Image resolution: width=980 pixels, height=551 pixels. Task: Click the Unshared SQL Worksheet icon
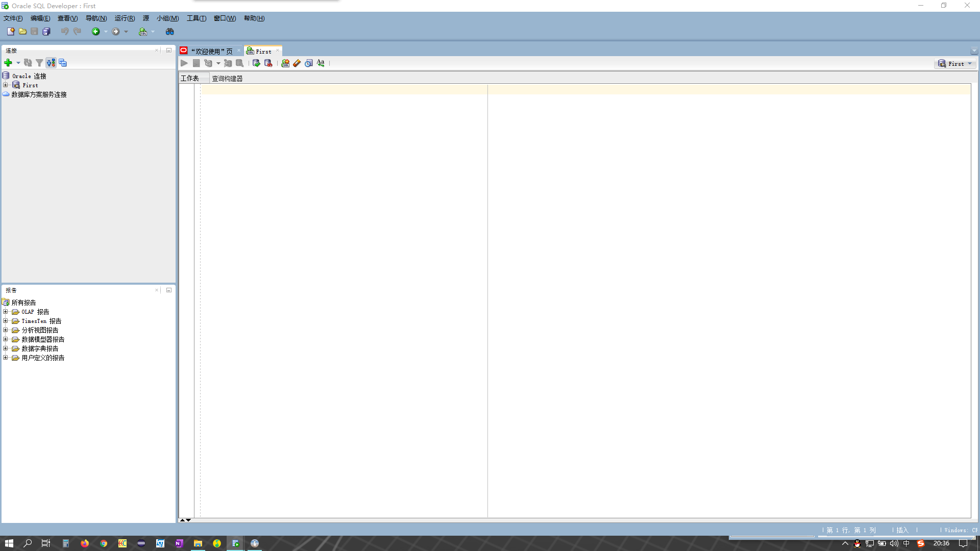pyautogui.click(x=285, y=63)
